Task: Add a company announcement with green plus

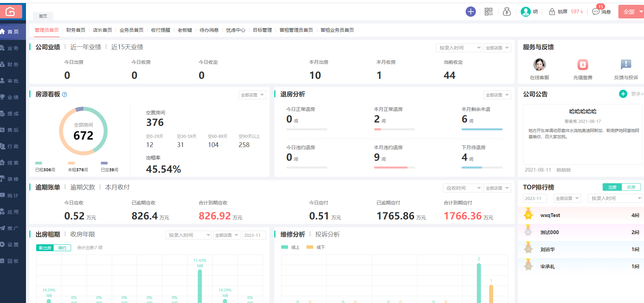Action: pyautogui.click(x=623, y=94)
